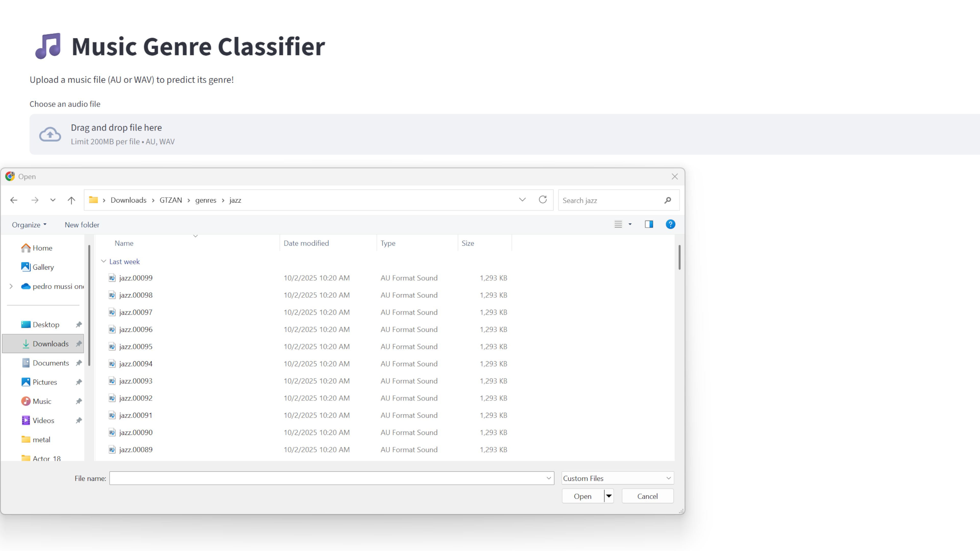Screen dimensions: 980x551
Task: Click the cloud upload icon
Action: pos(50,134)
